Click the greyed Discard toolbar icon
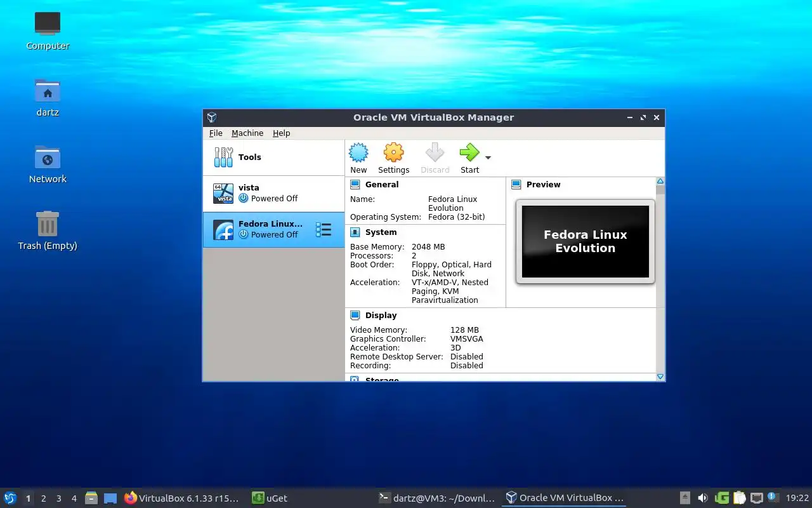 click(x=435, y=153)
